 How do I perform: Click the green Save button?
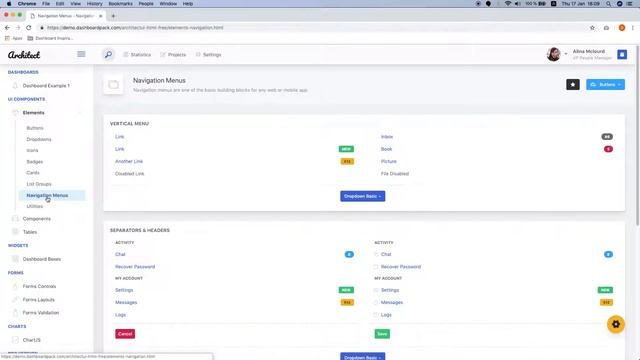tap(382, 334)
